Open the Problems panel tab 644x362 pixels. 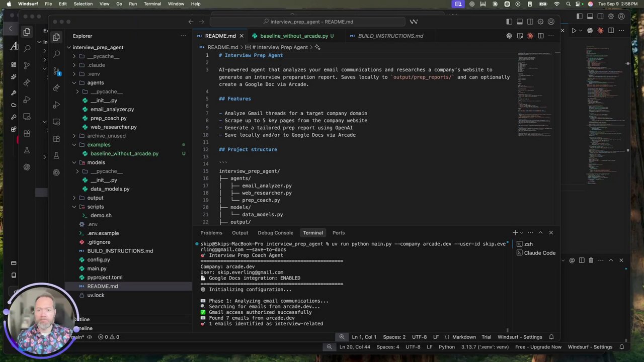(211, 233)
